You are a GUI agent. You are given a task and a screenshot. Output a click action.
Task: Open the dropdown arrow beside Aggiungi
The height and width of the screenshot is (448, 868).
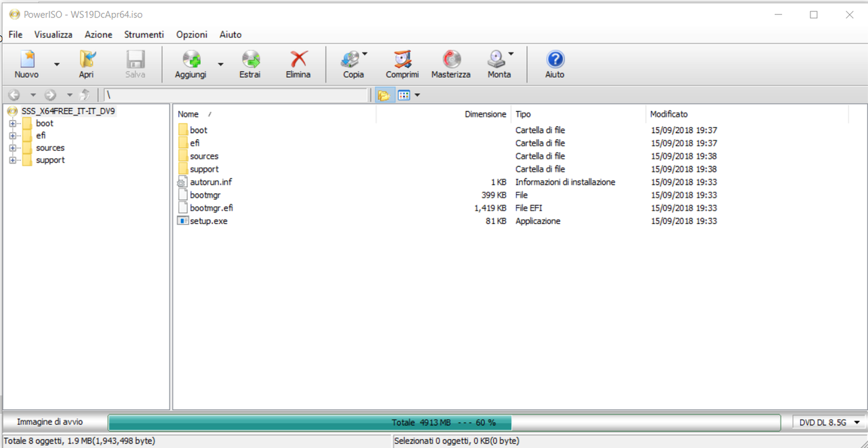(x=220, y=64)
